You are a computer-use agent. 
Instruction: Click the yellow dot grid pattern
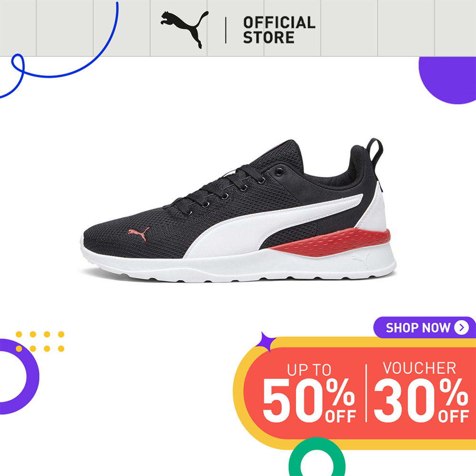(x=40, y=341)
